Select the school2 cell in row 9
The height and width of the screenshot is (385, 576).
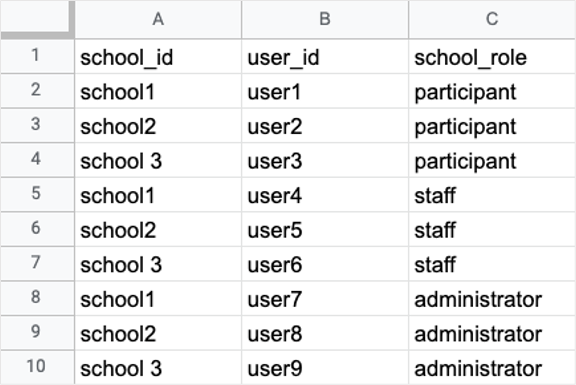click(158, 333)
